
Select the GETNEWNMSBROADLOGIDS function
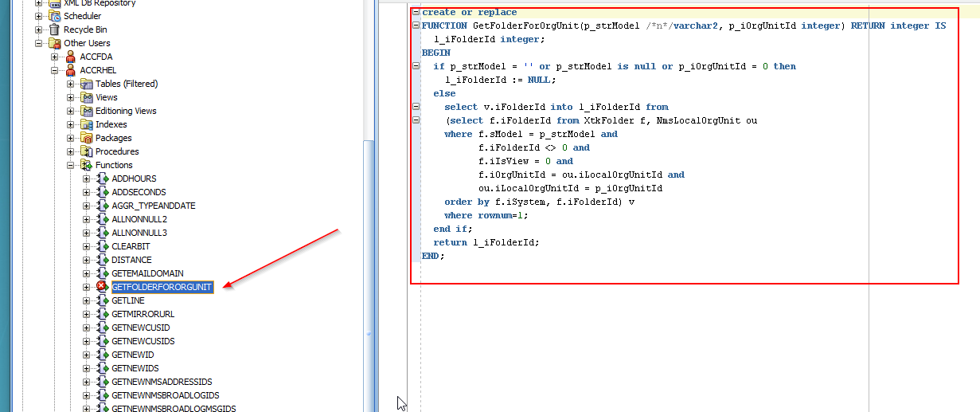pos(166,395)
